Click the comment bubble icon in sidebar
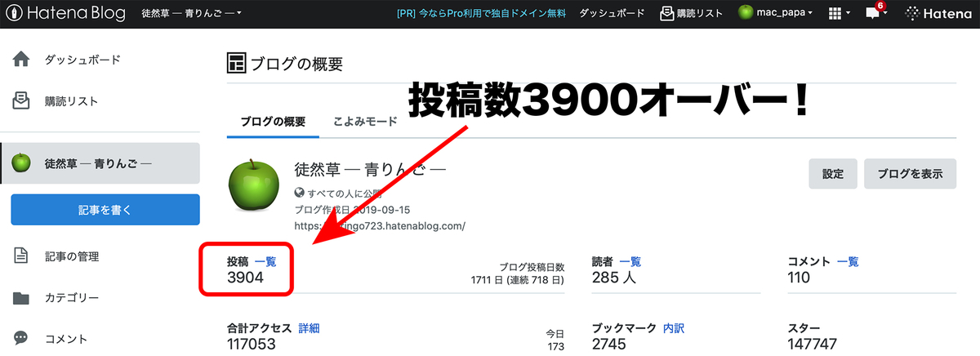This screenshot has width=980, height=356. [x=21, y=339]
